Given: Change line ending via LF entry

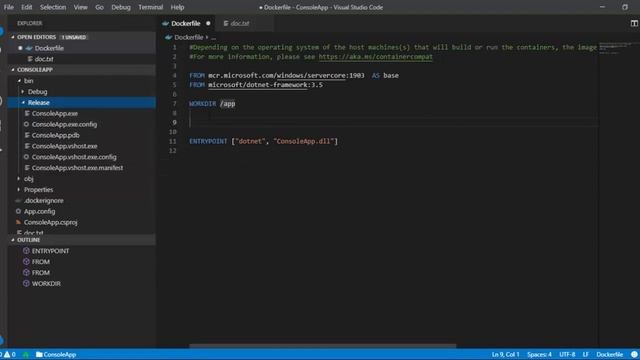Looking at the screenshot, I should pyautogui.click(x=586, y=354).
